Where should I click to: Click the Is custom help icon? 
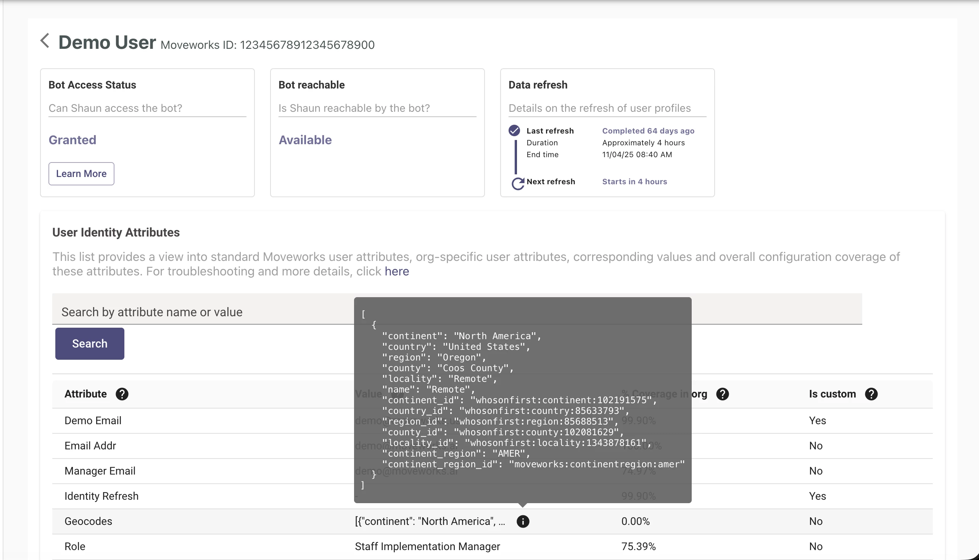coord(871,394)
